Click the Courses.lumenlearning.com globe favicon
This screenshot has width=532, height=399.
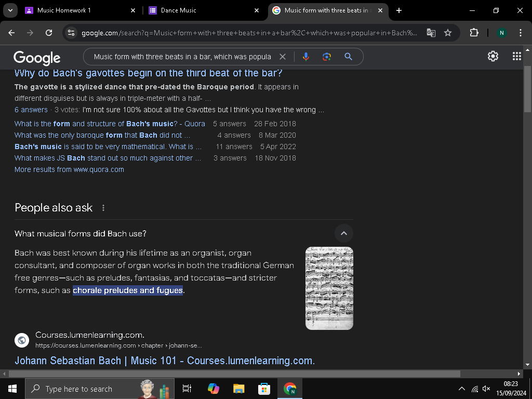point(22,340)
